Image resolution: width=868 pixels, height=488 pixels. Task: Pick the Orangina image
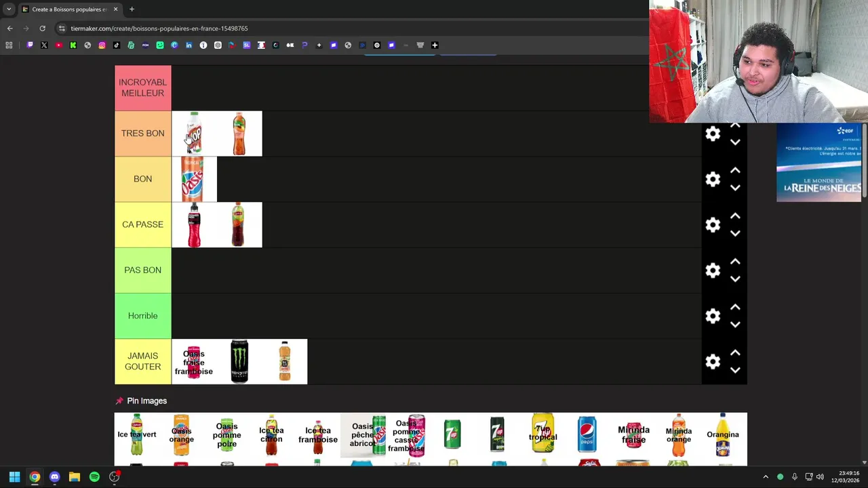[723, 434]
